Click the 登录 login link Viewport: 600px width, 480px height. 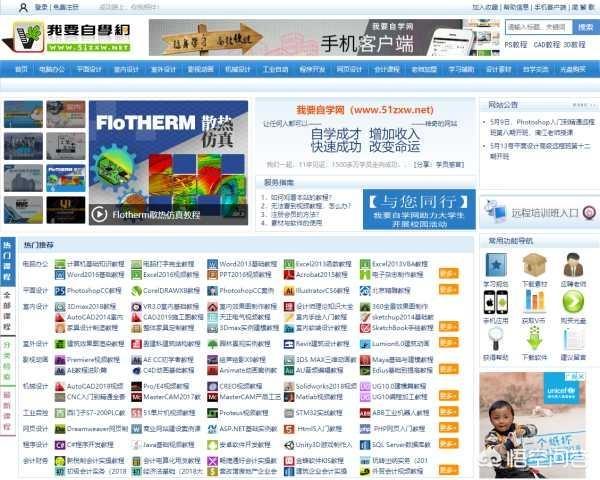(41, 7)
